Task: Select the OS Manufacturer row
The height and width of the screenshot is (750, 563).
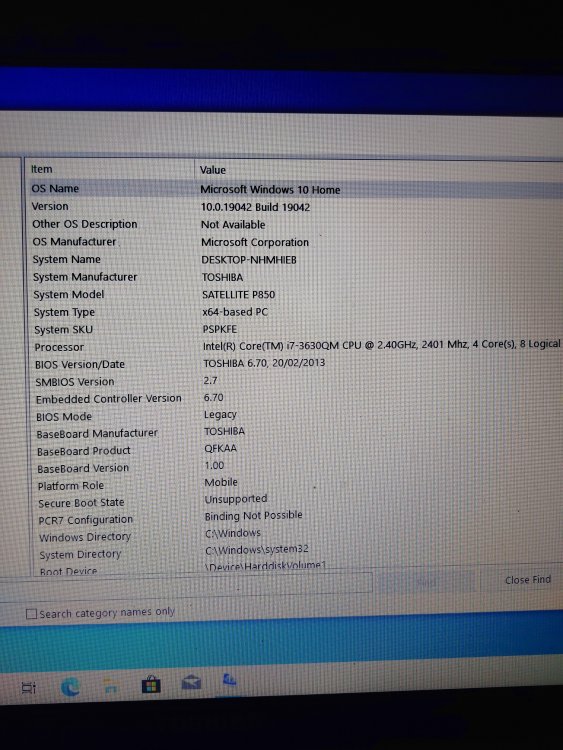Action: coord(74,242)
